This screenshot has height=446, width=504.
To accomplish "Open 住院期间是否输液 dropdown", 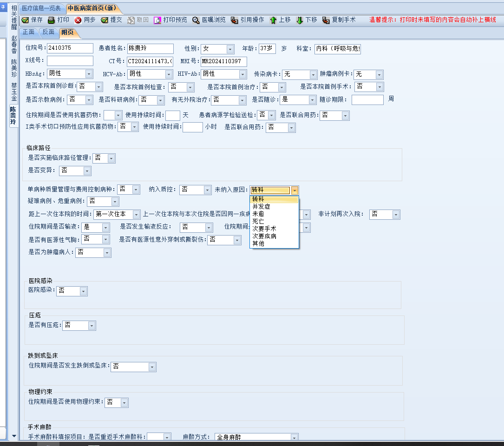I will pyautogui.click(x=105, y=228).
